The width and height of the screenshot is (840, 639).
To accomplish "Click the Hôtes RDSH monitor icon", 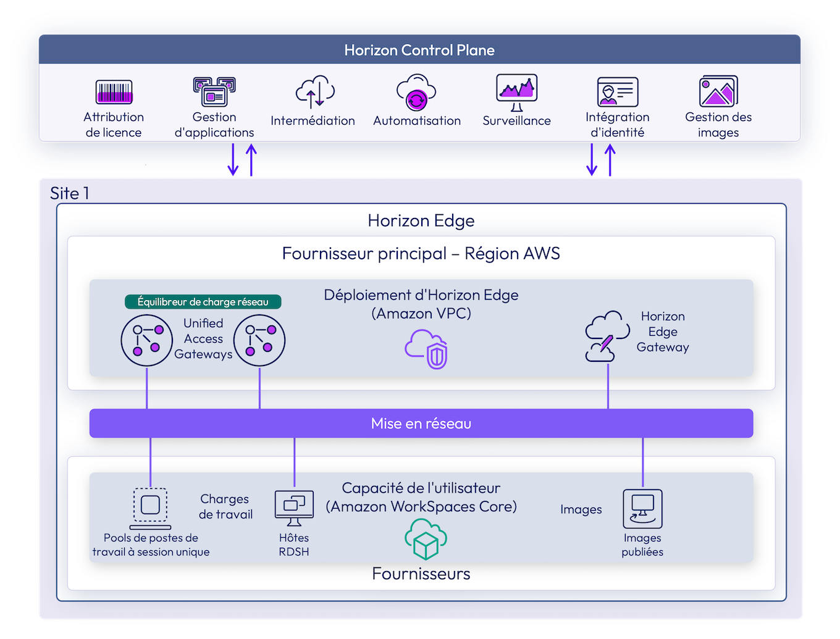I will pos(294,508).
